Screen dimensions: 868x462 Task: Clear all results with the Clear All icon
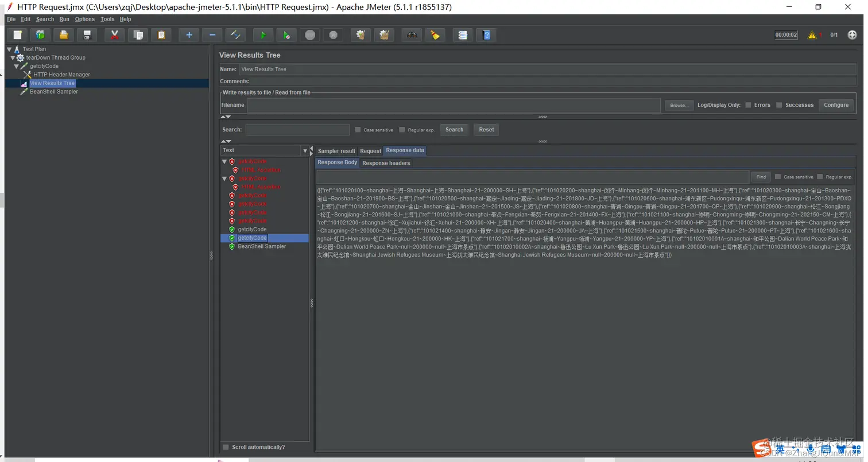(383, 35)
